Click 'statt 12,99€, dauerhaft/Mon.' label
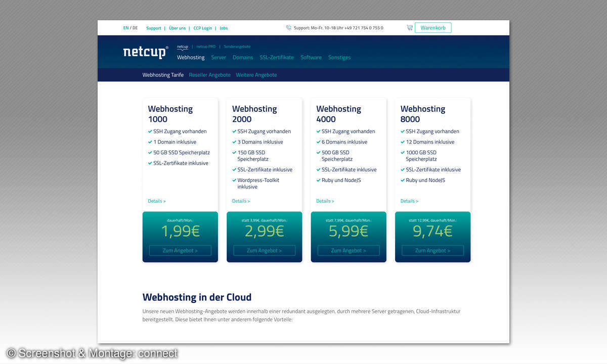 [432, 220]
